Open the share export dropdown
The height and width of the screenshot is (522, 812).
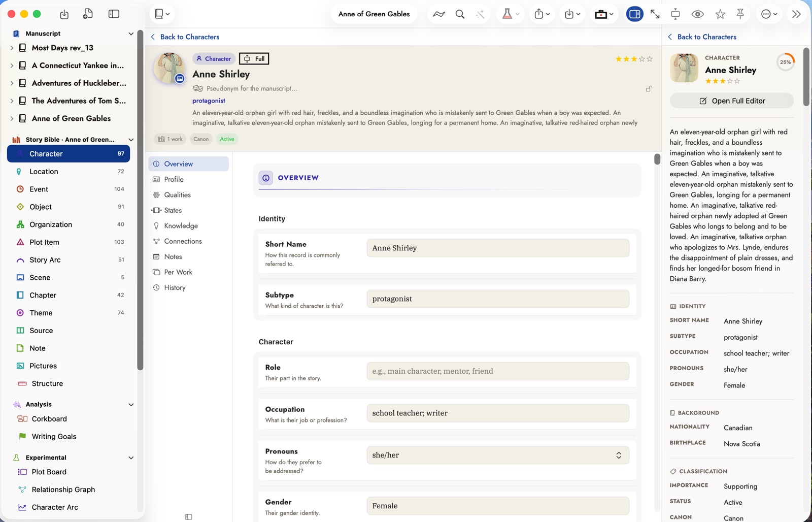click(x=542, y=14)
